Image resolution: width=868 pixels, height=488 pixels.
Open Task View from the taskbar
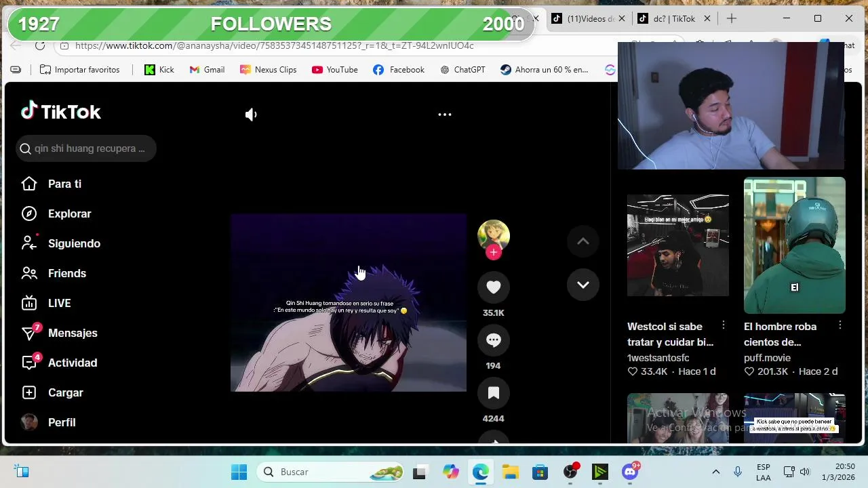point(419,472)
